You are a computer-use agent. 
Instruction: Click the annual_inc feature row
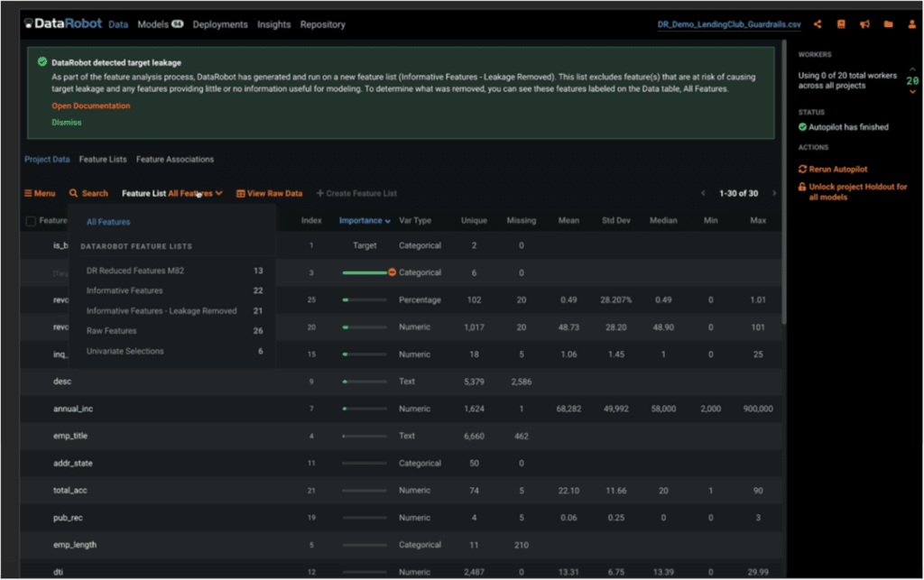(x=401, y=408)
